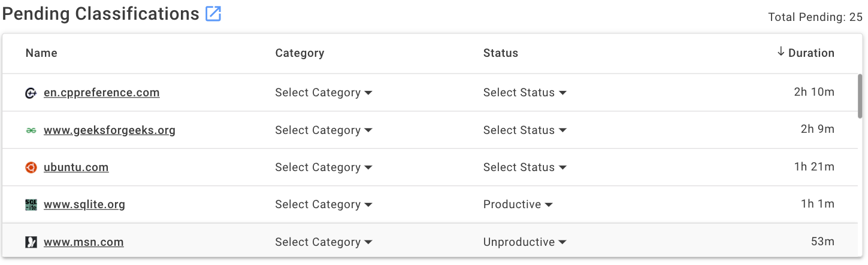The image size is (868, 265).
Task: Click the cppreference favicon icon
Action: 31,93
